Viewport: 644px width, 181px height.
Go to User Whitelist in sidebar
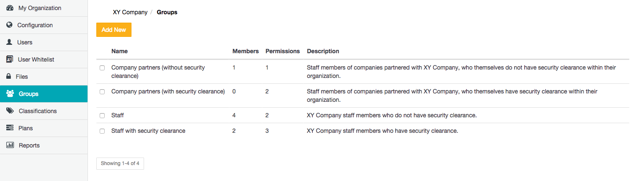[36, 59]
